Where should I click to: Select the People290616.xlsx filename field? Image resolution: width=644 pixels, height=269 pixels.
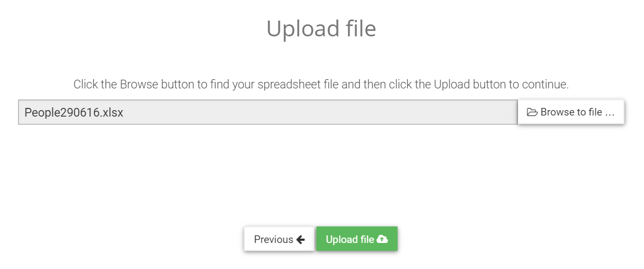pos(268,112)
